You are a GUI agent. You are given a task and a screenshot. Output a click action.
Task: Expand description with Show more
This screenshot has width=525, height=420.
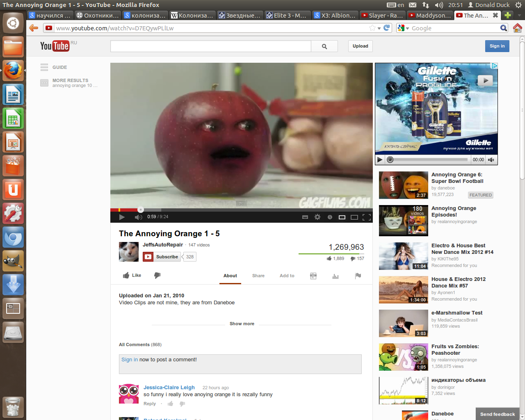coord(242,324)
